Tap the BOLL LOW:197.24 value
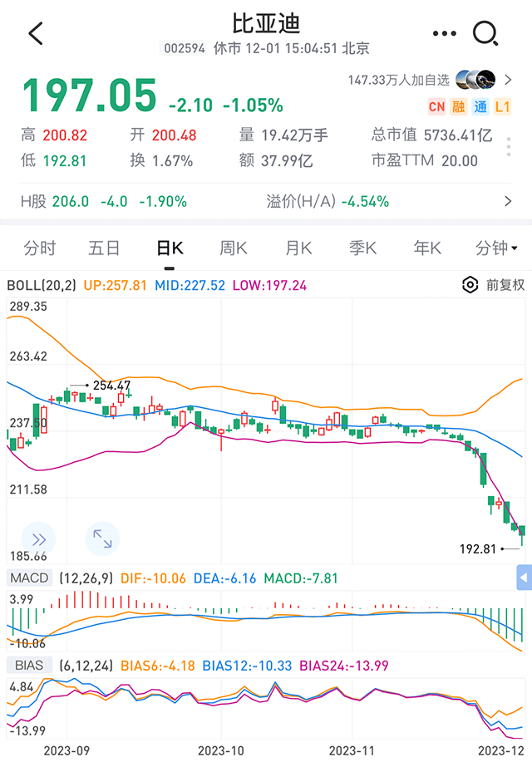Screen dimensions: 532x762 (x=269, y=285)
